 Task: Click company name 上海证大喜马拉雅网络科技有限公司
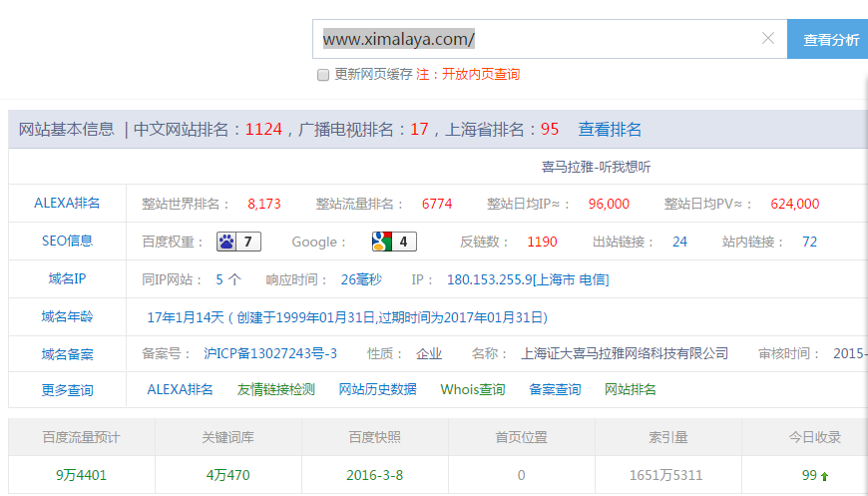[625, 353]
